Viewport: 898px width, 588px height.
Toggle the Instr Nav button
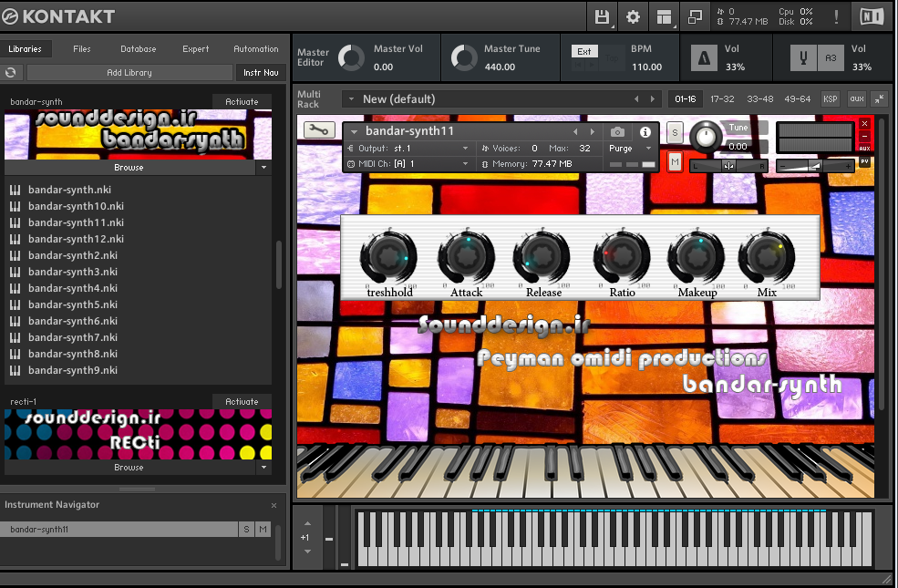(261, 72)
